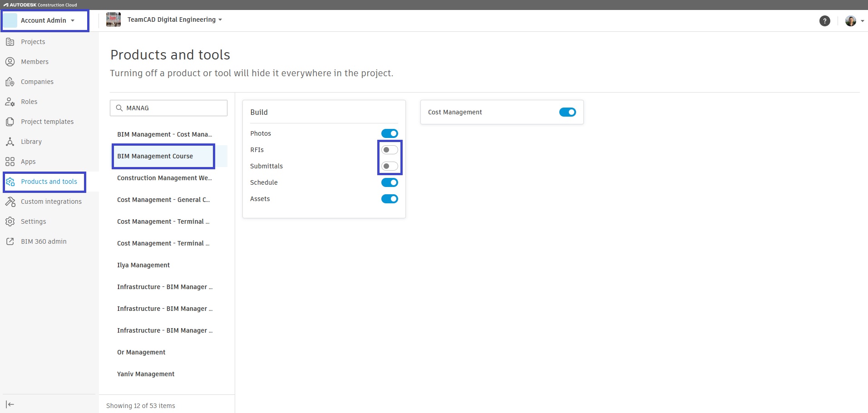Go to Custom integrations page
The width and height of the screenshot is (868, 413).
51,202
